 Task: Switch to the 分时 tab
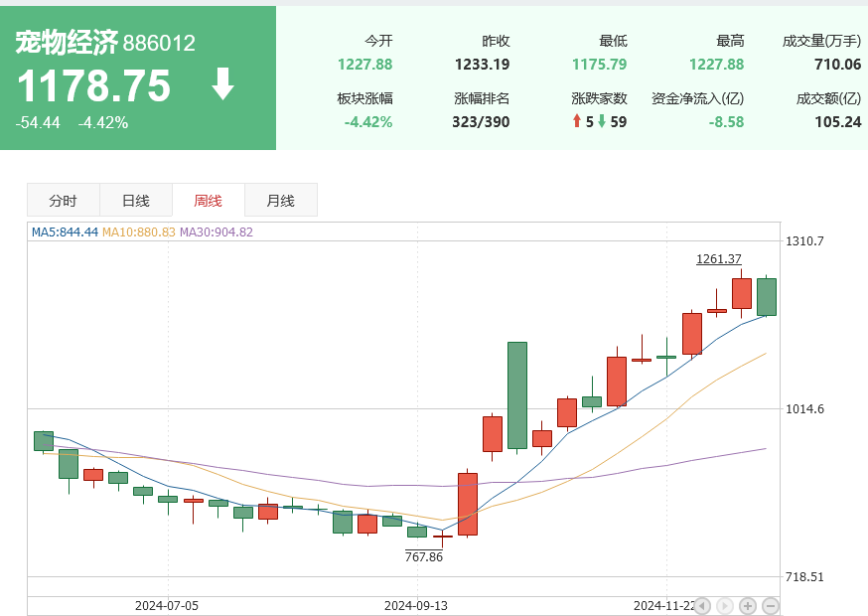[x=63, y=200]
